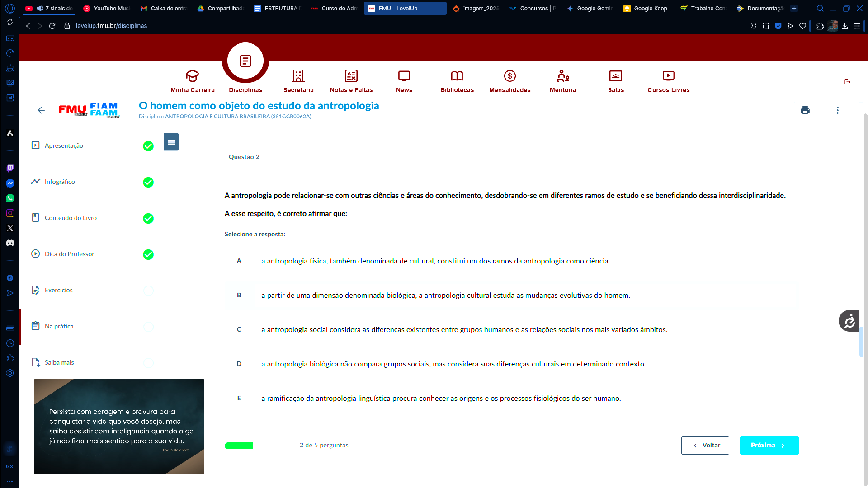The height and width of the screenshot is (488, 868).
Task: Click the Voltar button
Action: pos(704,446)
